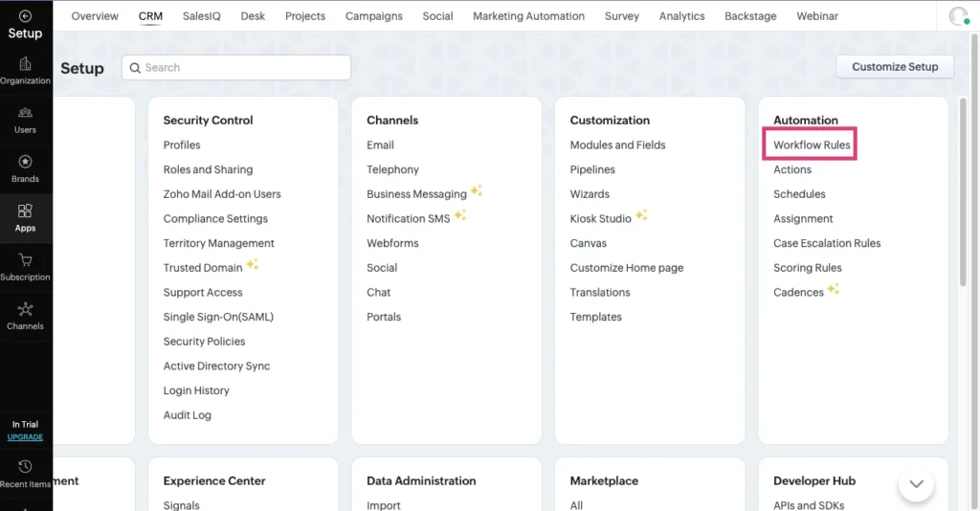Open Telephony
This screenshot has height=511, width=980.
coord(392,169)
